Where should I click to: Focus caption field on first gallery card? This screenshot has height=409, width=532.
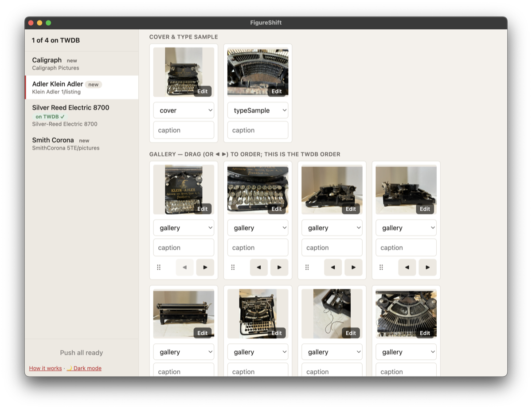click(184, 248)
